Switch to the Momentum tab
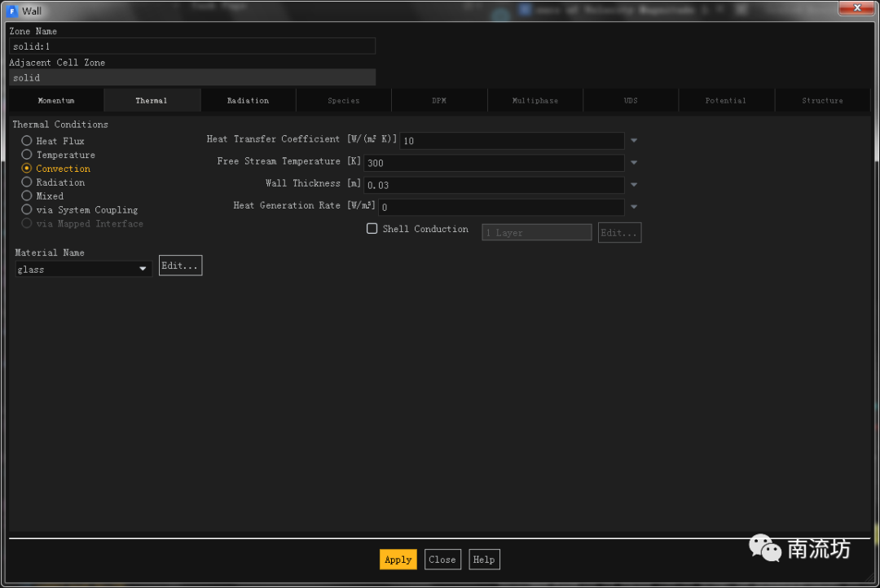 coord(56,100)
